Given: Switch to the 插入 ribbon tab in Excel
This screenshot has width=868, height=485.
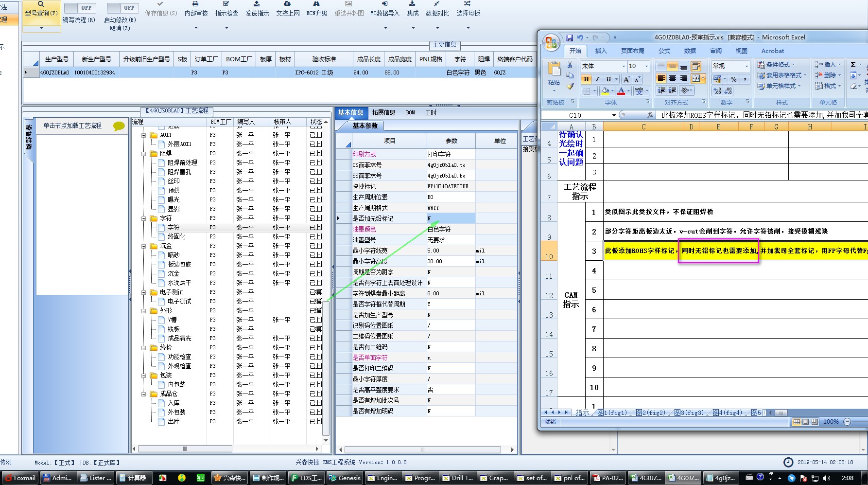Looking at the screenshot, I should [x=601, y=51].
